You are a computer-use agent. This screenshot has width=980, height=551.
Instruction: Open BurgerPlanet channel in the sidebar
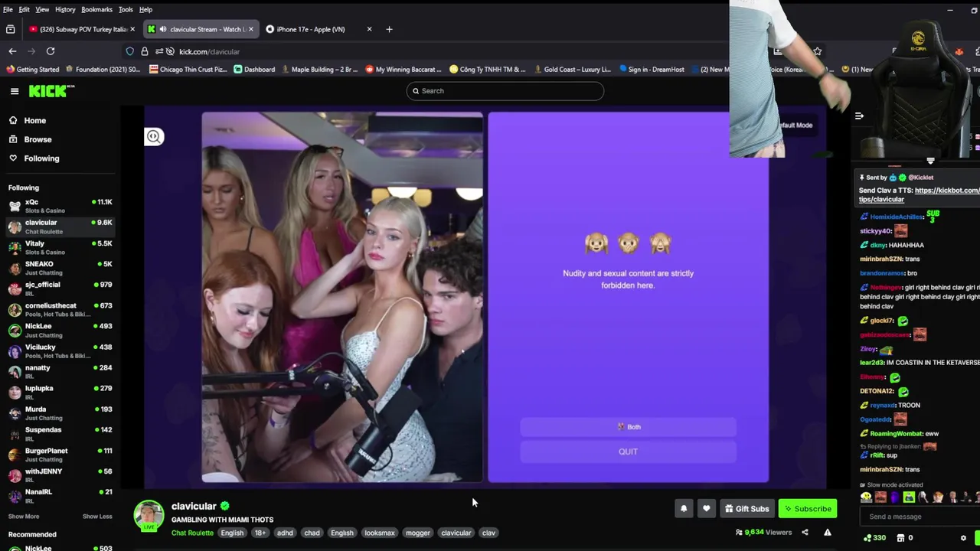pyautogui.click(x=60, y=455)
